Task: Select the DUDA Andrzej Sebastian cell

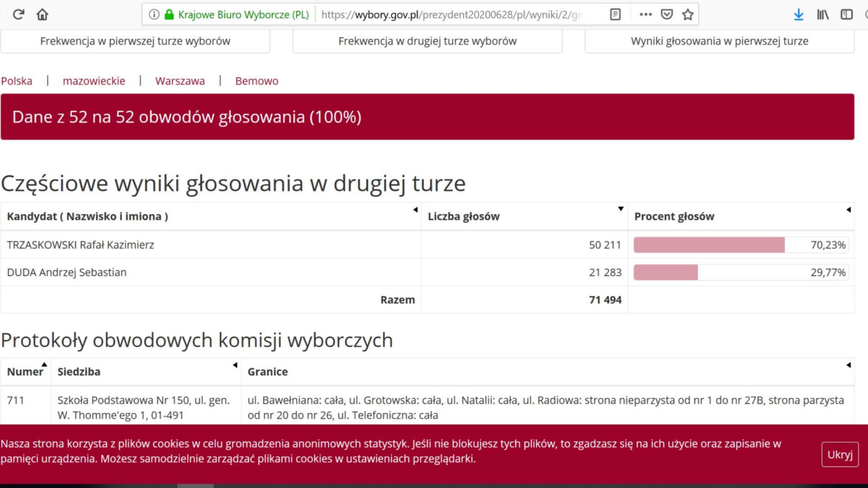Action: [211, 272]
